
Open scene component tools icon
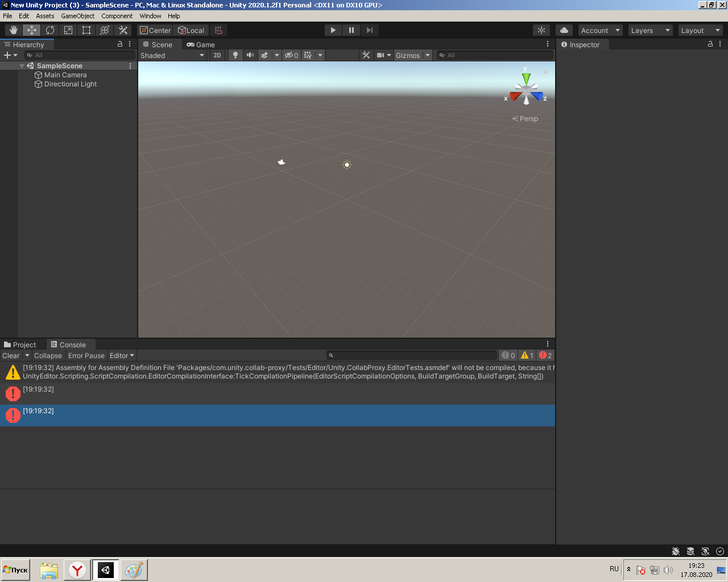click(x=366, y=55)
